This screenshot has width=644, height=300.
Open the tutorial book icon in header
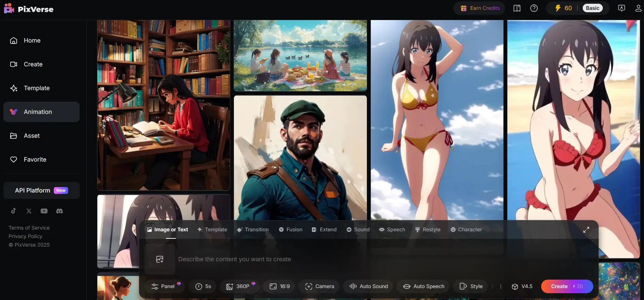pos(517,8)
